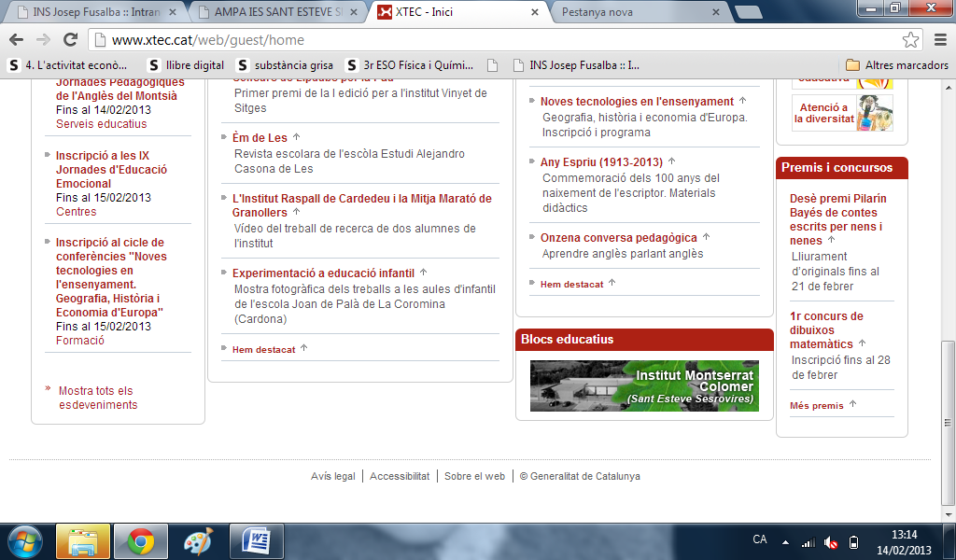The image size is (956, 560).
Task: Click the Institut Montserrat Colomer banner
Action: pos(644,386)
